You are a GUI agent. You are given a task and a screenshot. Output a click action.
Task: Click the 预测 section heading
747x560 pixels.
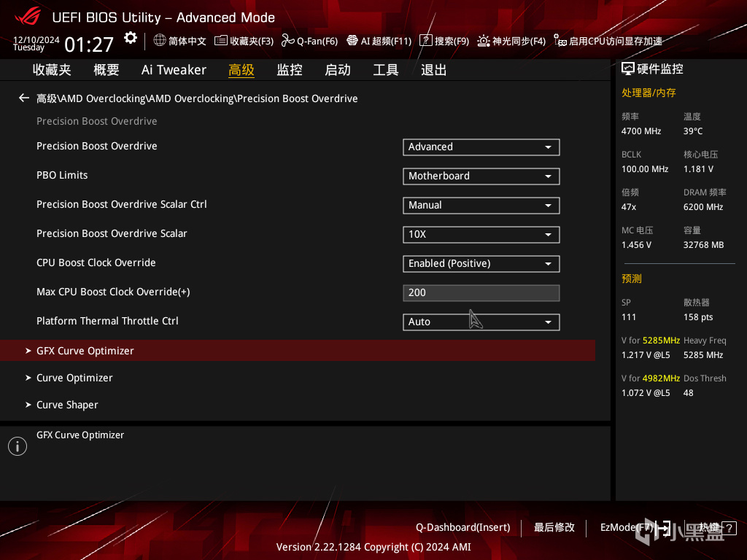click(632, 279)
